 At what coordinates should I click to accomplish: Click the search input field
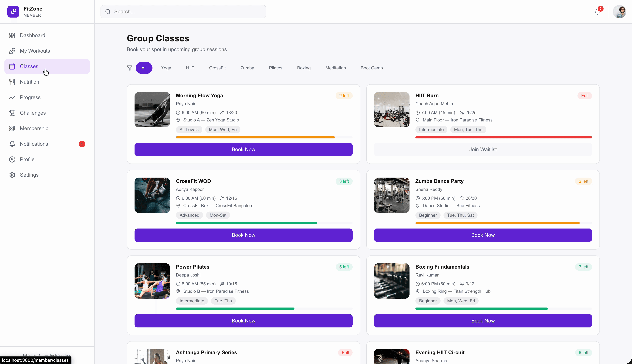[x=183, y=11]
